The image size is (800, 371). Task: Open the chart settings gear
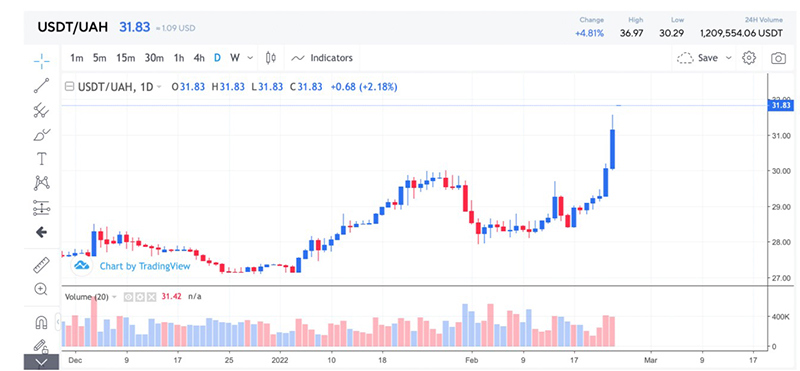click(748, 58)
